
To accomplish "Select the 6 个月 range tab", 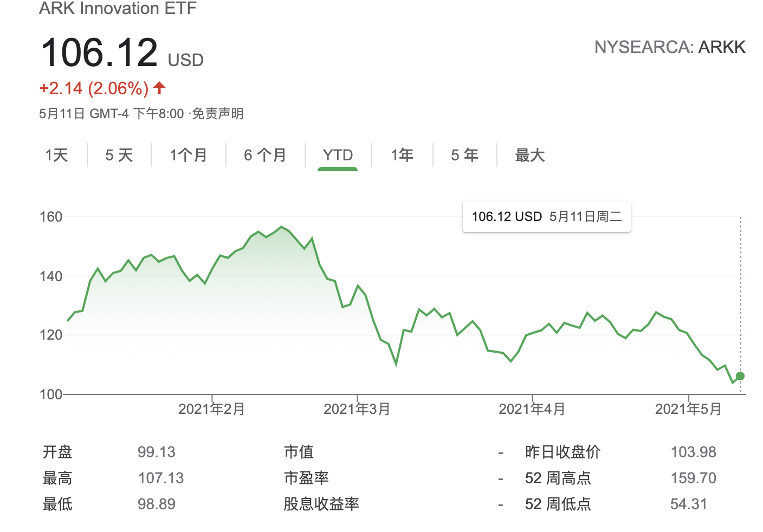I will (265, 155).
